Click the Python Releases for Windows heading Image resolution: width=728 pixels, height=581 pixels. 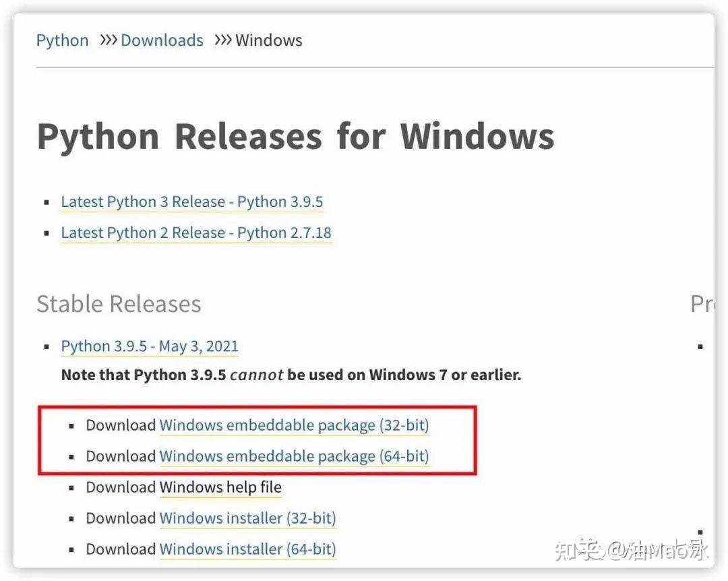point(296,137)
